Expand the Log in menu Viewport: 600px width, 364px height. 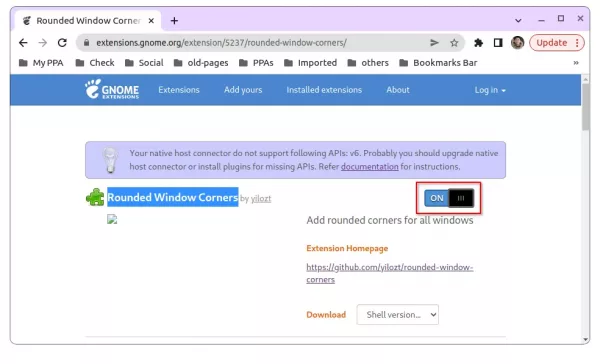[x=490, y=90]
